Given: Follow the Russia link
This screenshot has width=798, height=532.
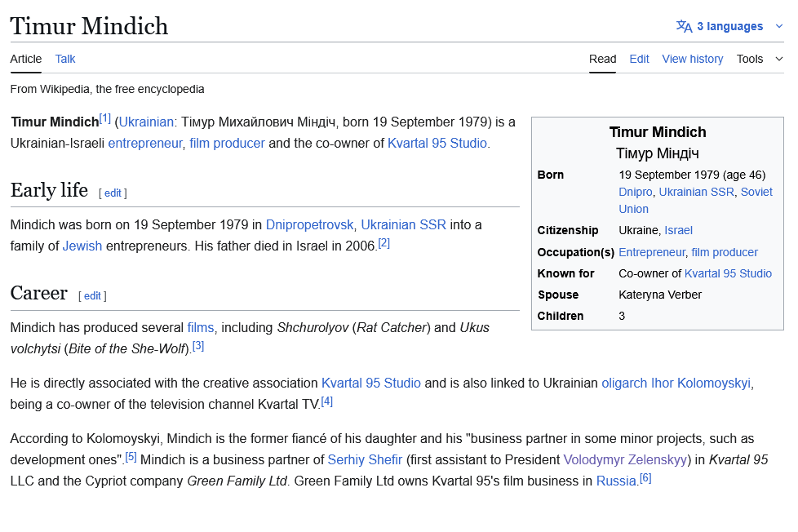Looking at the screenshot, I should 616,481.
